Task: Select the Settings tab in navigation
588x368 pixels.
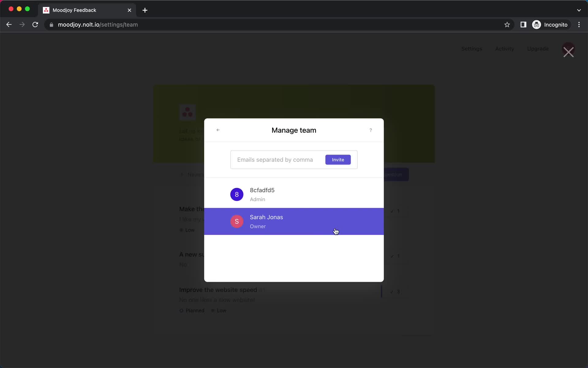Action: (472, 49)
